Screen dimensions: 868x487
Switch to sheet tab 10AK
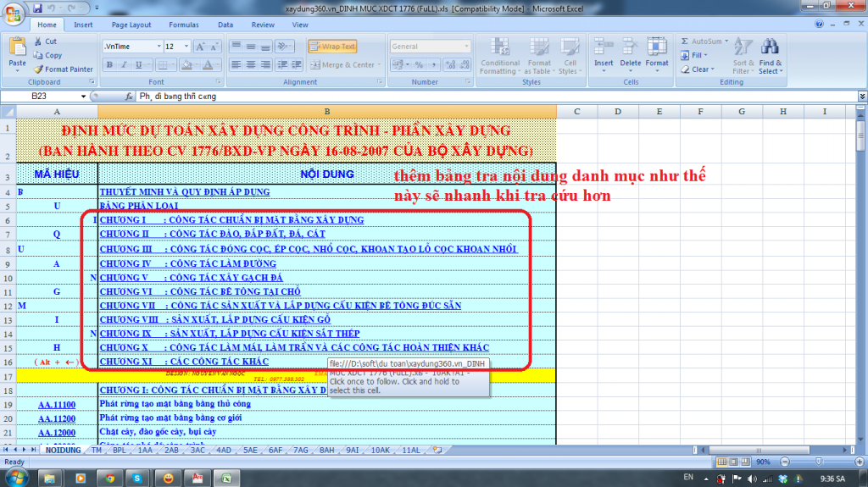click(x=381, y=451)
